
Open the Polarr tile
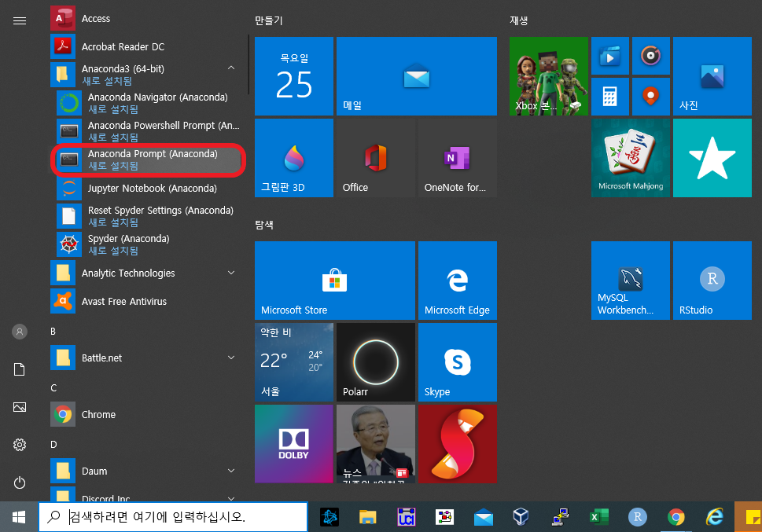tap(376, 362)
